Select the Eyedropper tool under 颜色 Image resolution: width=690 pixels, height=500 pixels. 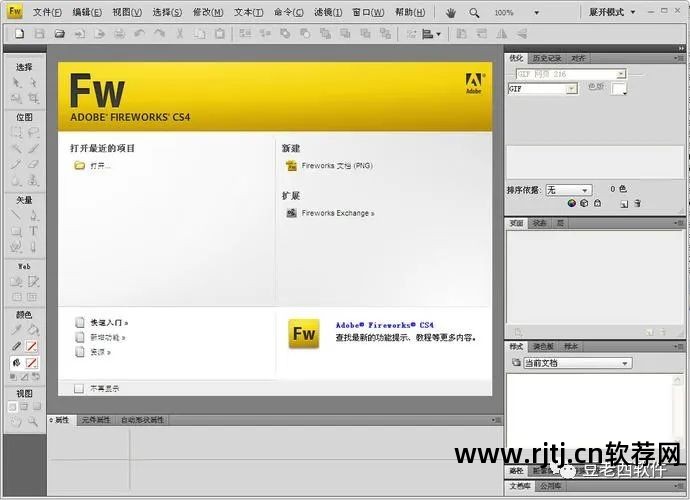(x=16, y=330)
